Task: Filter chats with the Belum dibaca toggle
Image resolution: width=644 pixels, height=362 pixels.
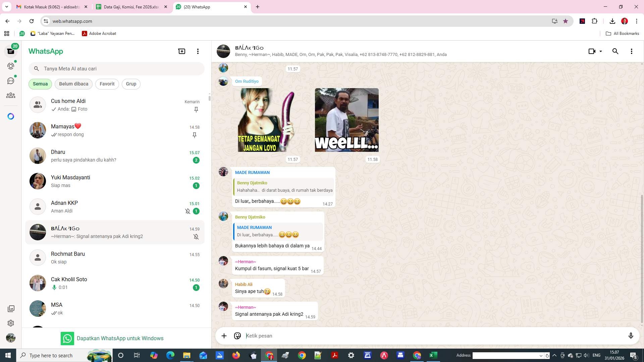Action: 73,84
